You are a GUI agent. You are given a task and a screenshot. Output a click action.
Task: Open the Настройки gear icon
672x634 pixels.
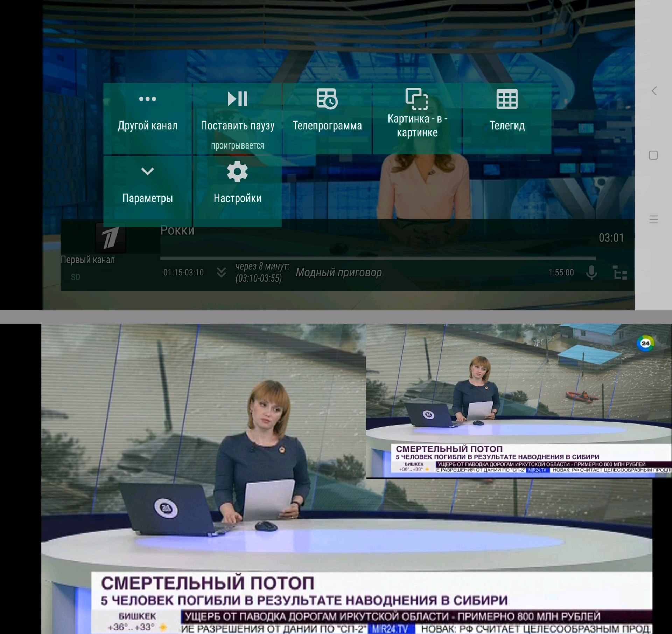point(237,171)
